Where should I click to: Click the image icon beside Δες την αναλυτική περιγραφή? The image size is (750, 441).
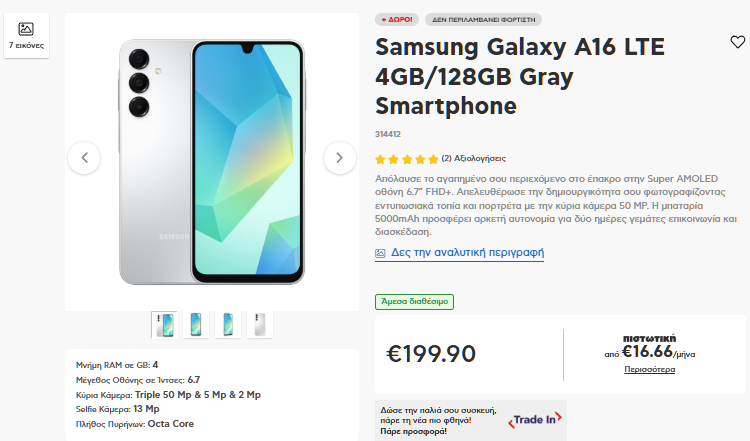pos(380,253)
